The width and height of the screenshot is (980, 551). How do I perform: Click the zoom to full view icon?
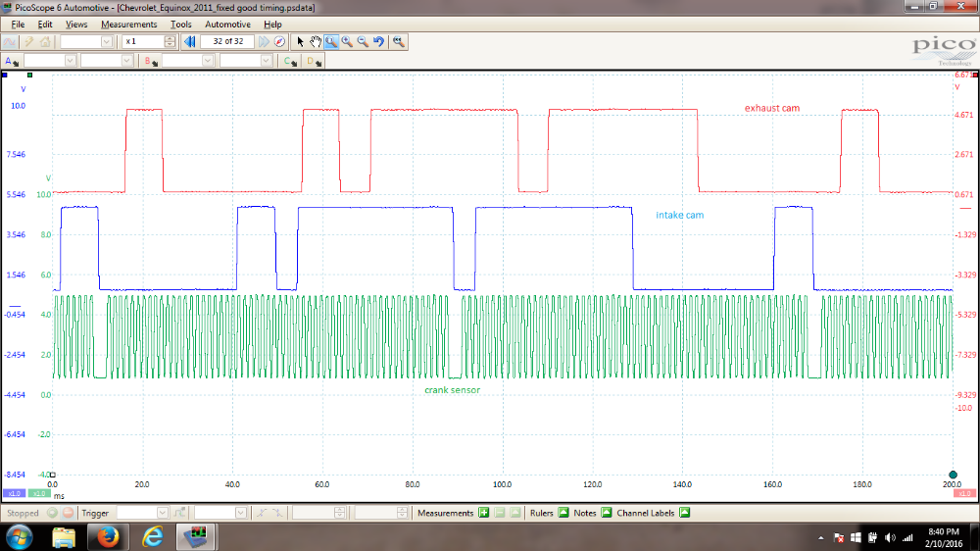[x=398, y=42]
